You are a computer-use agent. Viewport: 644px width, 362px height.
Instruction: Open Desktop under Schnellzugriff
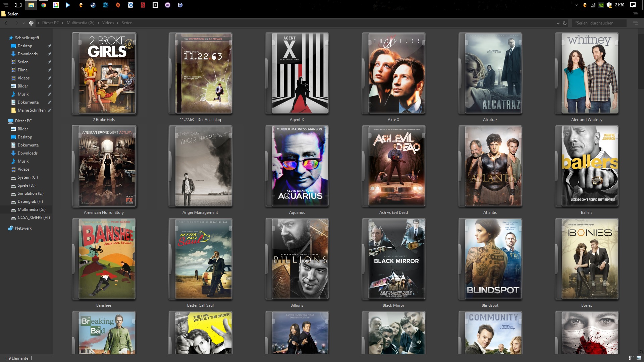[x=25, y=46]
